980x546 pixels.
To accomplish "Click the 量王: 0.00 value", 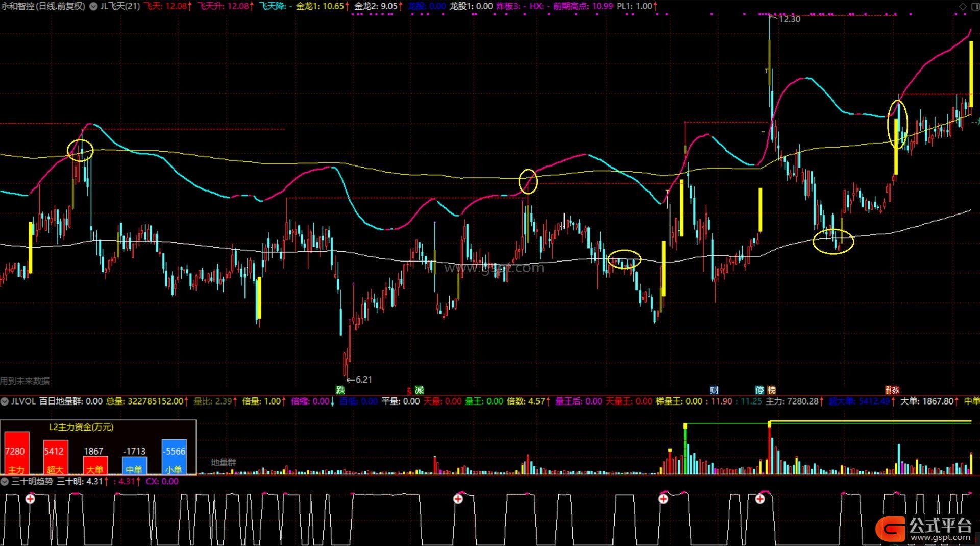I will click(x=484, y=401).
